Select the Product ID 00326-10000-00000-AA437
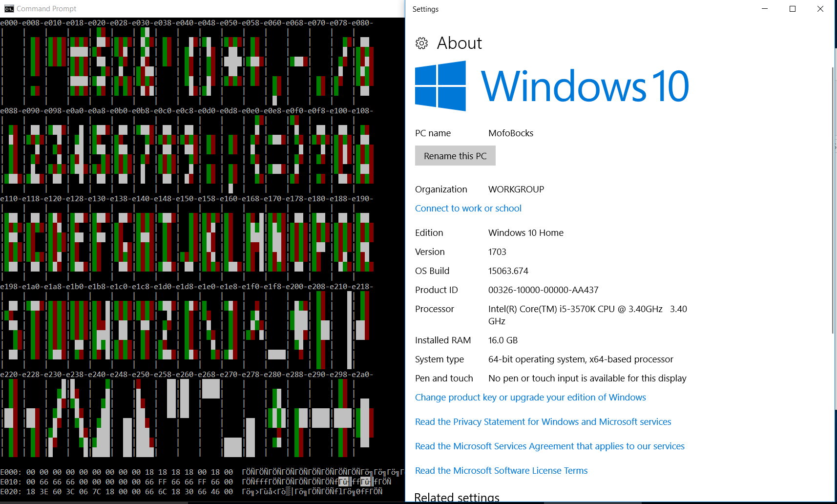Image resolution: width=837 pixels, height=504 pixels. (544, 290)
